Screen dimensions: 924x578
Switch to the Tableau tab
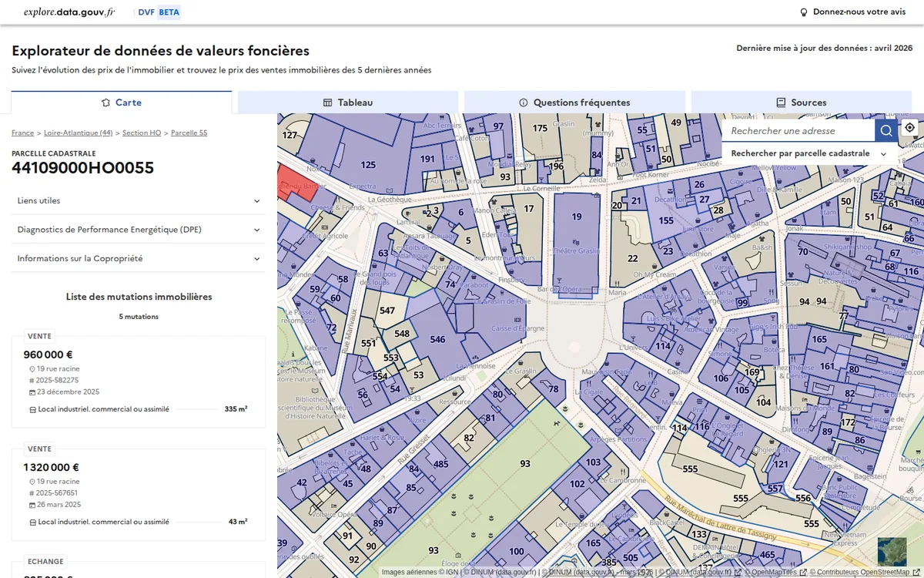click(x=348, y=102)
